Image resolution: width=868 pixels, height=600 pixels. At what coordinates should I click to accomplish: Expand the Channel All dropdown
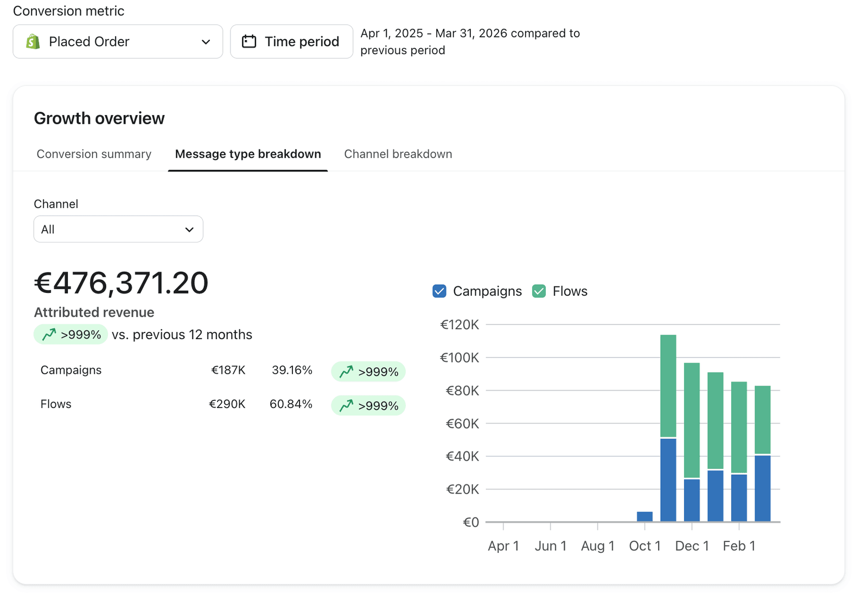coord(118,229)
